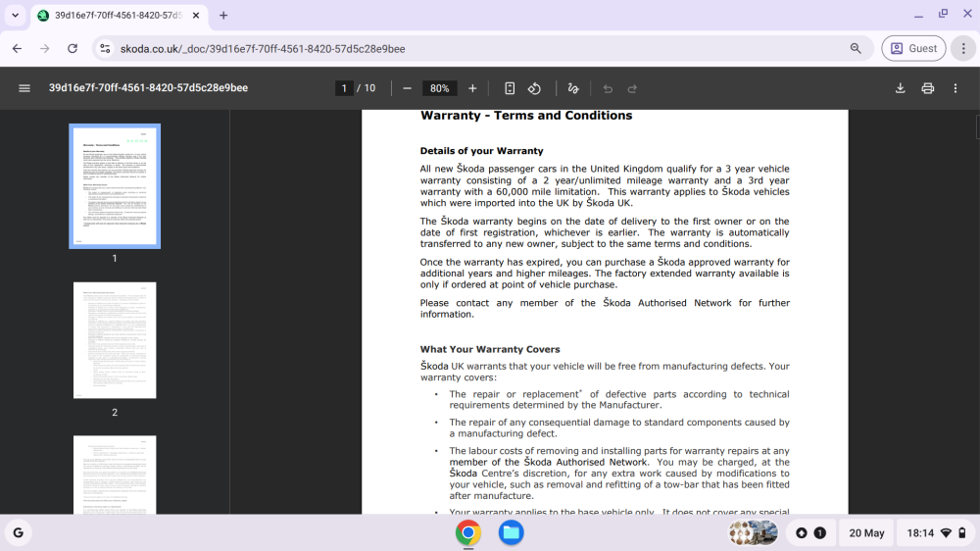Toggle the PDF sidebar menu icon

click(24, 88)
